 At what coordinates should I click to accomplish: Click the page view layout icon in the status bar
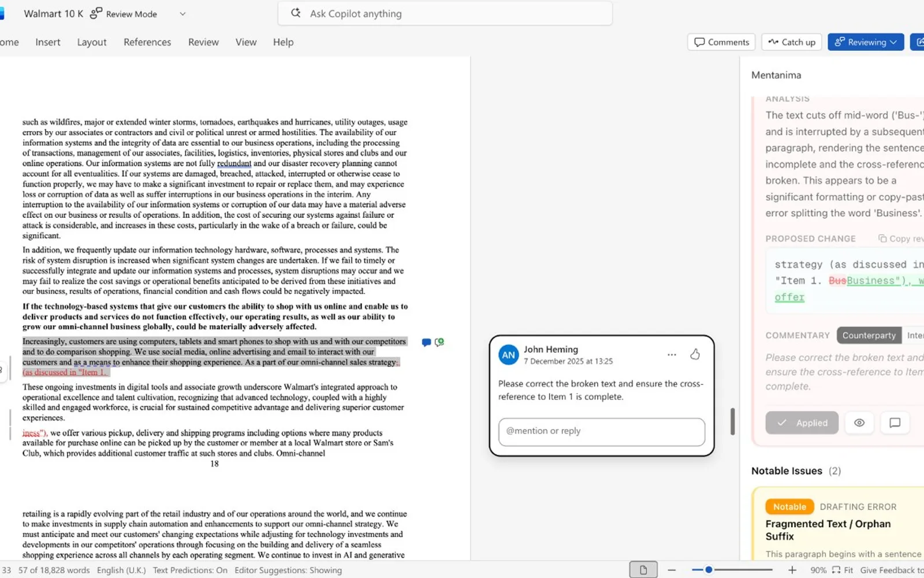643,570
